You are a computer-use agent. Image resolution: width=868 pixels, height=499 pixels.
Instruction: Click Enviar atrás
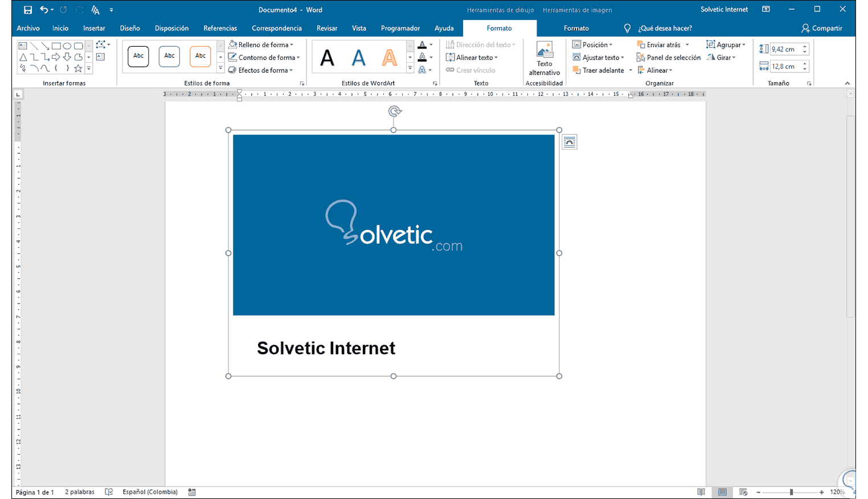[x=658, y=44]
